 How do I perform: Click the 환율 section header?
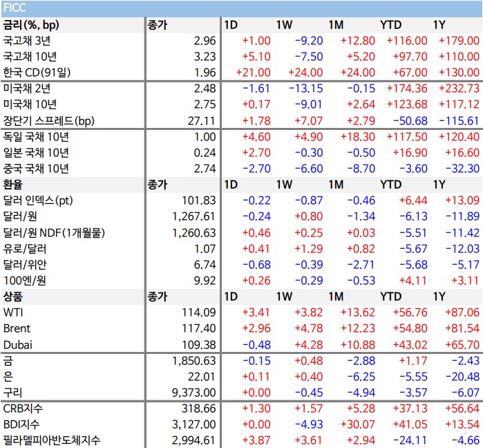pyautogui.click(x=13, y=185)
